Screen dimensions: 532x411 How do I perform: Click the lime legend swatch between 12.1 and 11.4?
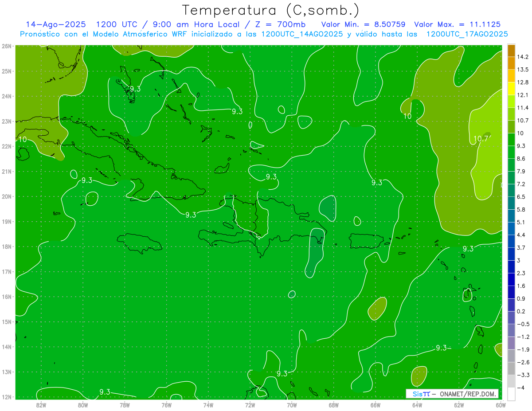[512, 102]
